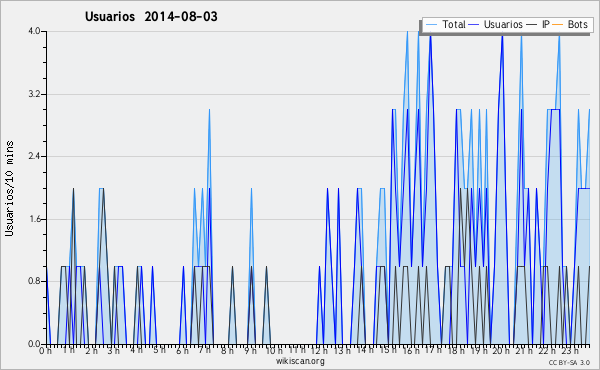
Task: Click the y-axis value 3.2
Action: 34,94
